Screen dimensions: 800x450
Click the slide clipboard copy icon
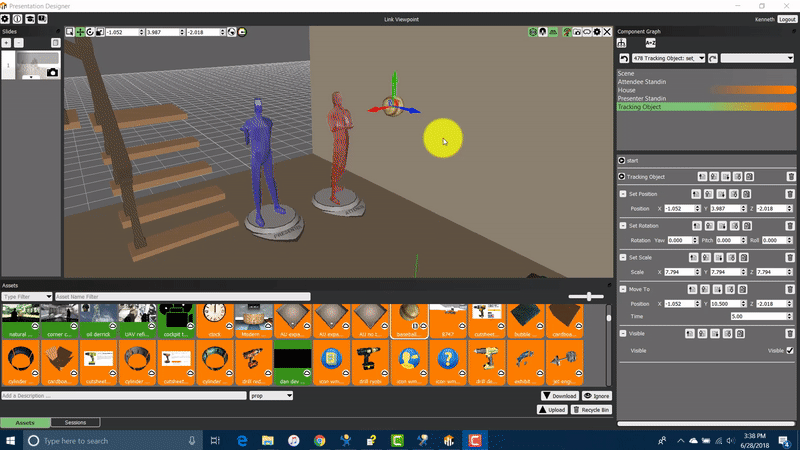pyautogui.click(x=56, y=43)
